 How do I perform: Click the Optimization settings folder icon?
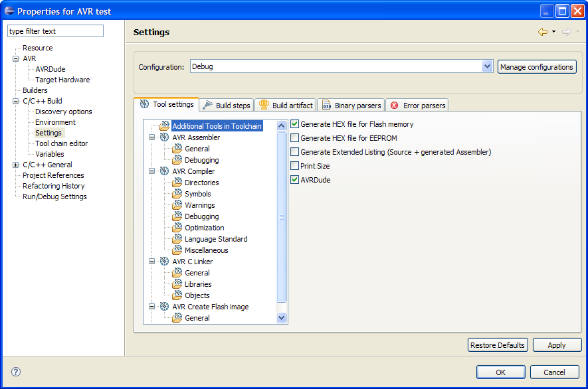pos(177,228)
